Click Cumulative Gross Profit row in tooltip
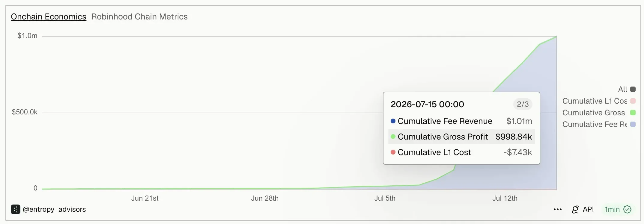 tap(461, 137)
